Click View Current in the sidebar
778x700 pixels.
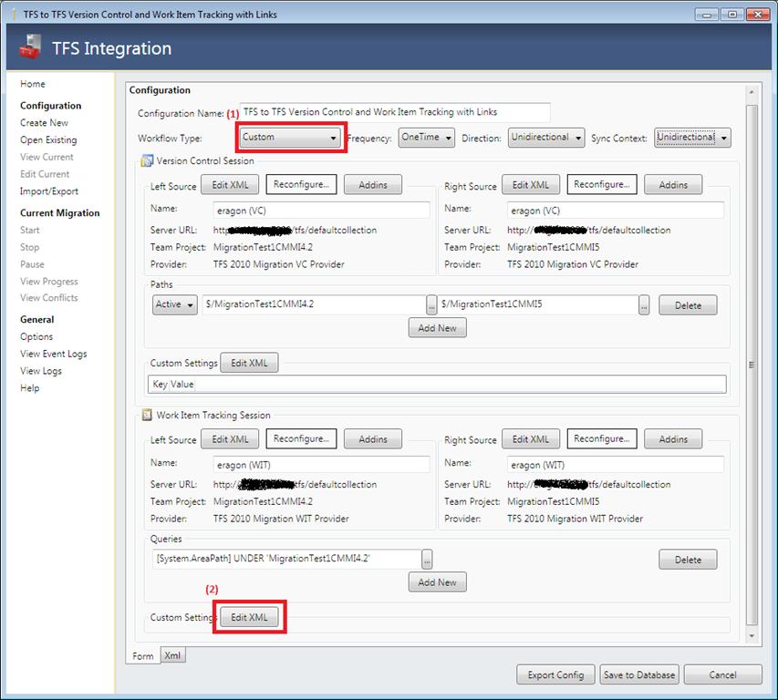pos(47,157)
